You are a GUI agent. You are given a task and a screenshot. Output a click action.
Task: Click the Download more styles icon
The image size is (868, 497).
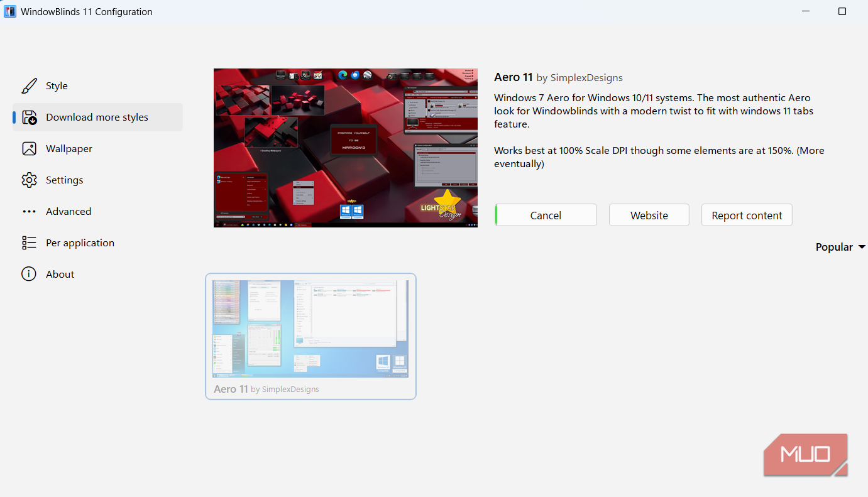point(29,117)
